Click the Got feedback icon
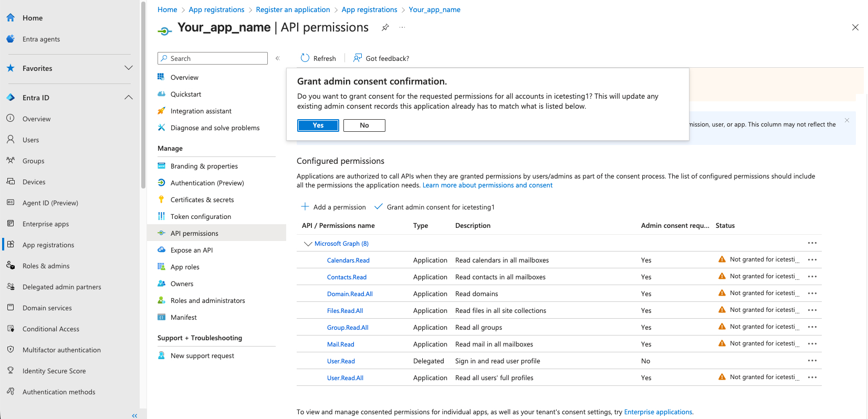Screen dimensions: 868x419 coord(358,58)
